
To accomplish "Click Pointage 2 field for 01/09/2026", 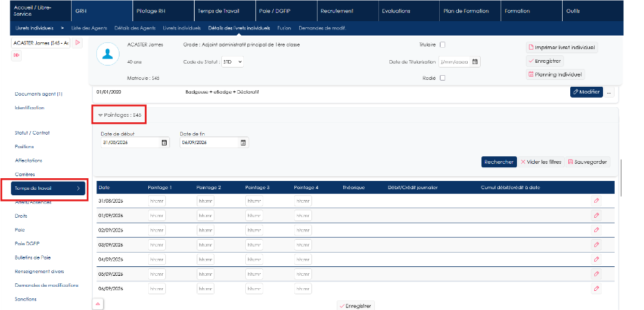I will [x=206, y=216].
